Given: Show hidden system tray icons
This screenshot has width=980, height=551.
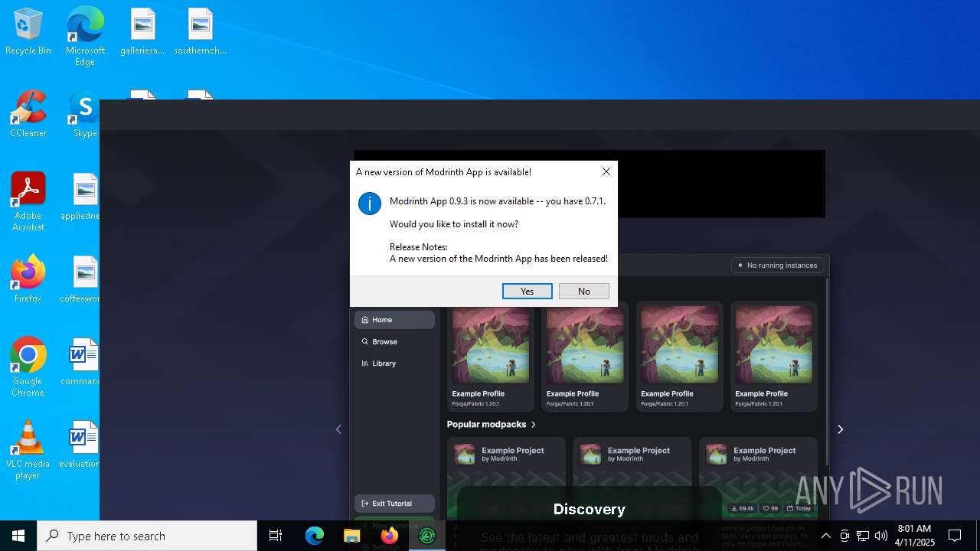Looking at the screenshot, I should [x=825, y=536].
